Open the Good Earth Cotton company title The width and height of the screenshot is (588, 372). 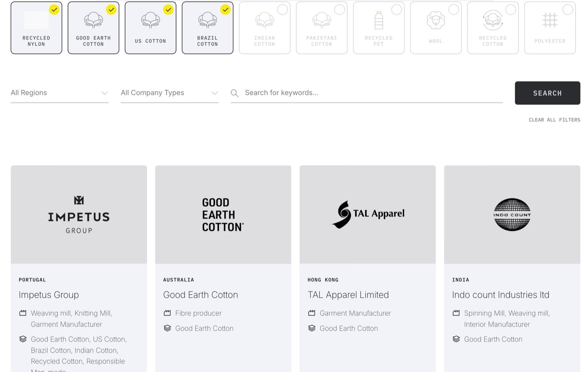(201, 295)
